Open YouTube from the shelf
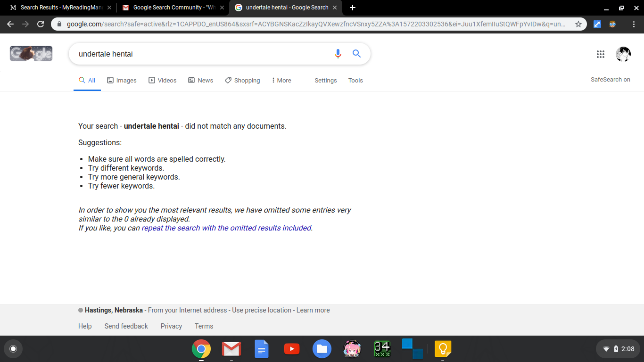 coord(292,349)
